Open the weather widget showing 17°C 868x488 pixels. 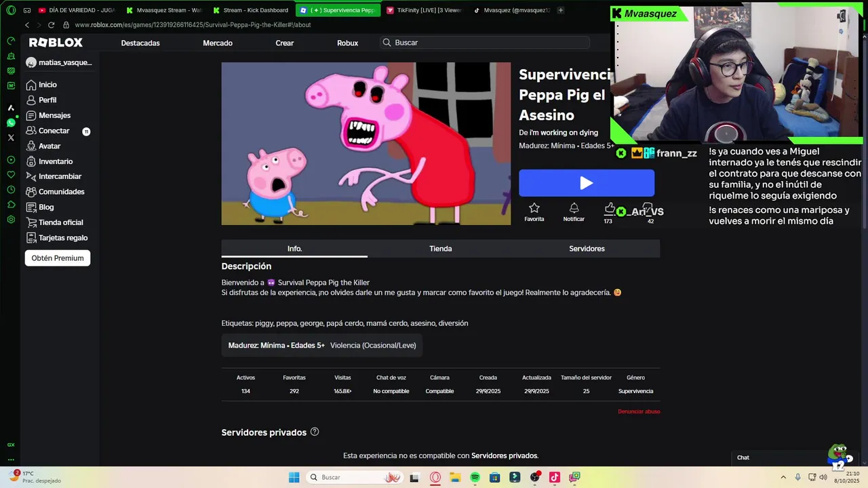[x=34, y=476]
